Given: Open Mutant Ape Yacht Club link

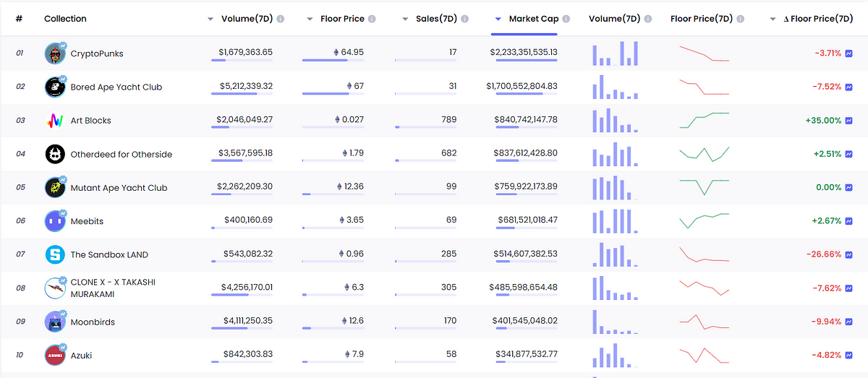Looking at the screenshot, I should [x=119, y=188].
